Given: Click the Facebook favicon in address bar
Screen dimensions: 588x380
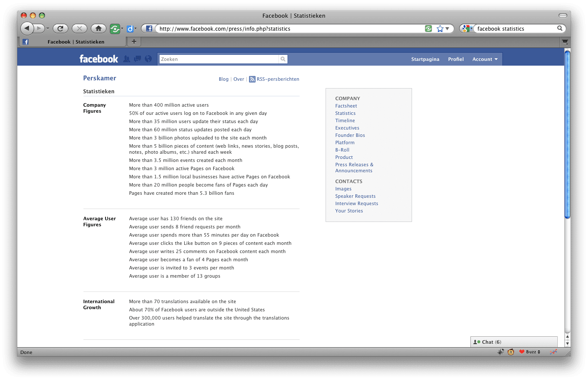Looking at the screenshot, I should [149, 29].
